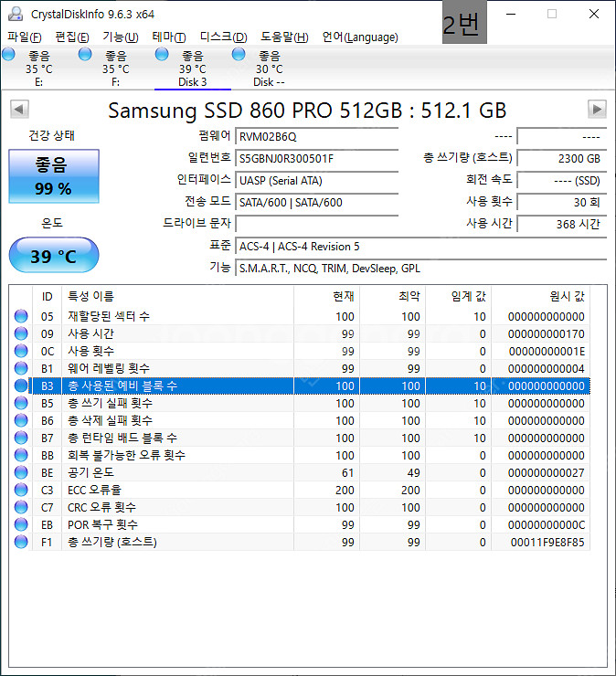Select the 회복 불가능한 오류 횟수 row
This screenshot has width=616, height=676.
point(301,455)
